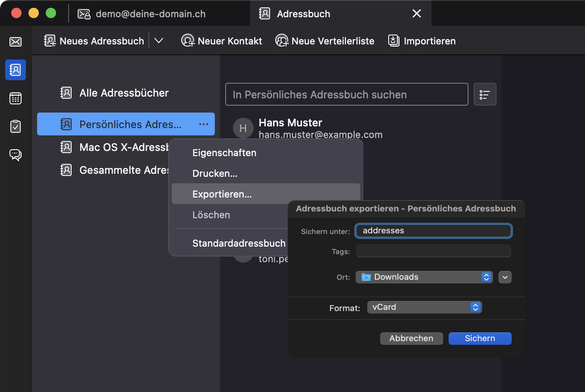Click the address book search field
585x392 pixels.
pos(347,94)
